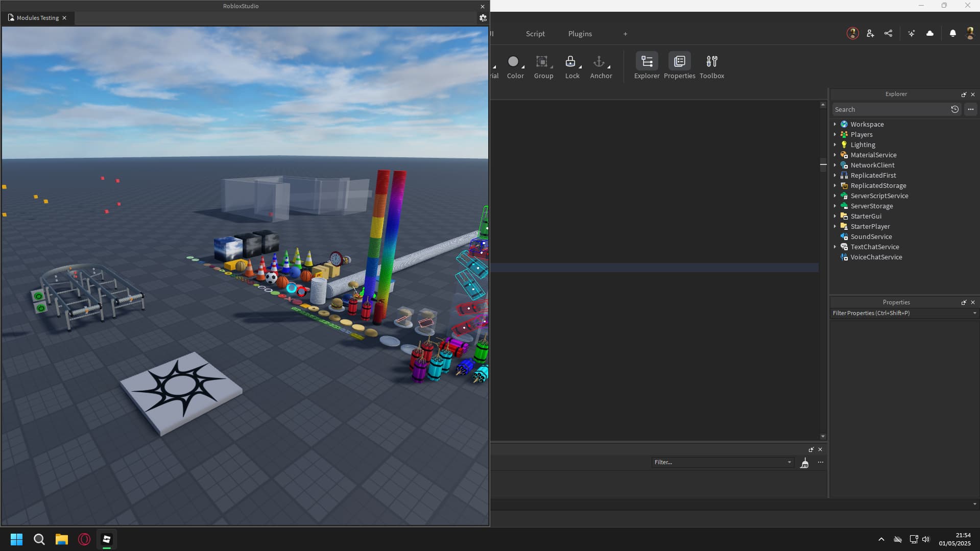
Task: Open the Plugins ribbon tab
Action: pyautogui.click(x=580, y=34)
